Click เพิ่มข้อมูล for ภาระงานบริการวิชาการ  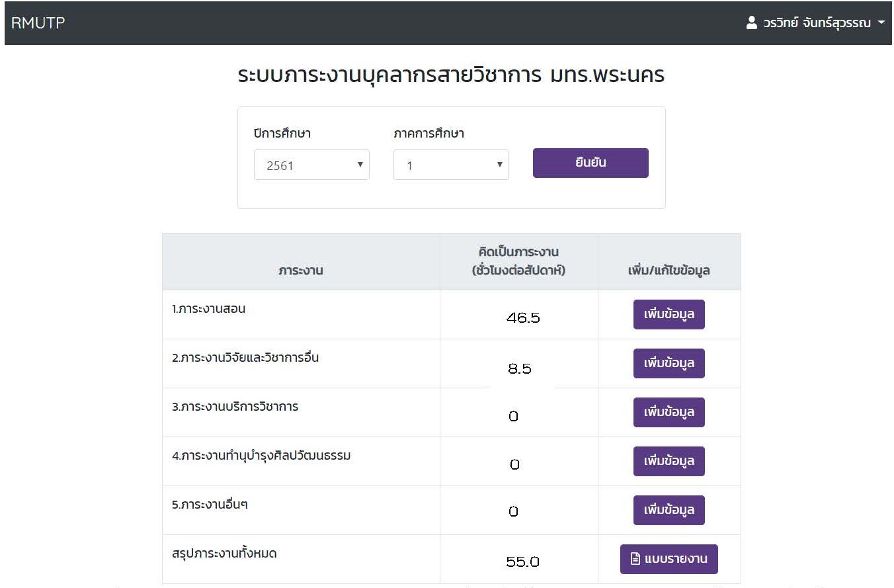point(669,412)
